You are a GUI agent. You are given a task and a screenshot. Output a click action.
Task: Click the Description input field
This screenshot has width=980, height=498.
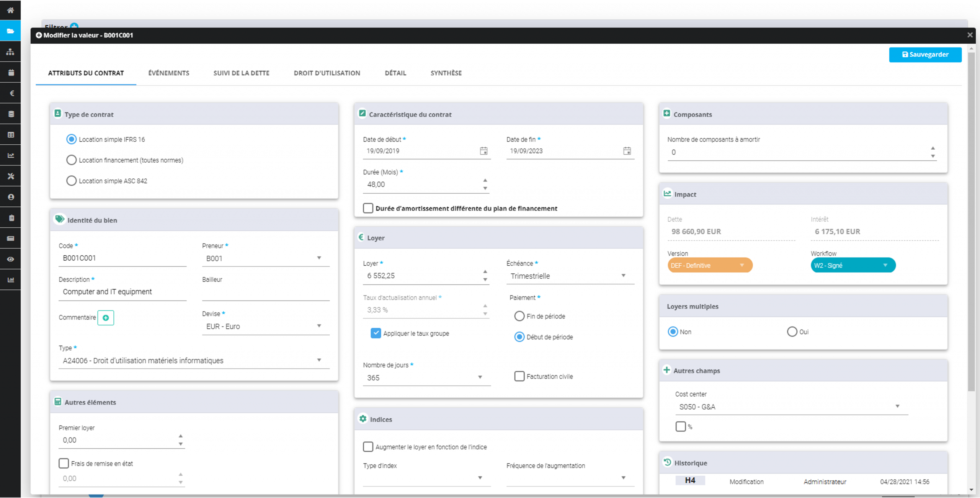click(122, 292)
